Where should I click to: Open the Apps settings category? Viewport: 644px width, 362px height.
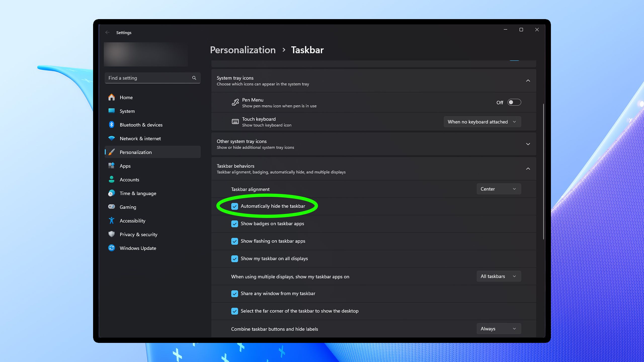click(x=125, y=166)
